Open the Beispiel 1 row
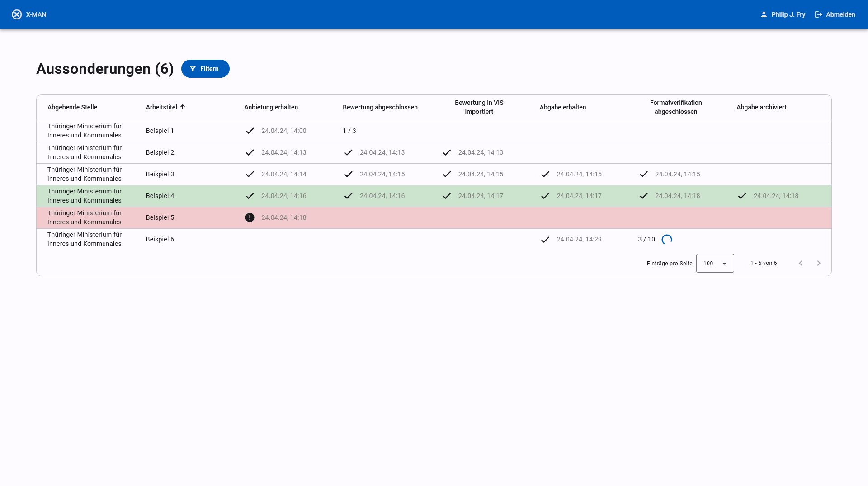The height and width of the screenshot is (486, 868). point(434,131)
